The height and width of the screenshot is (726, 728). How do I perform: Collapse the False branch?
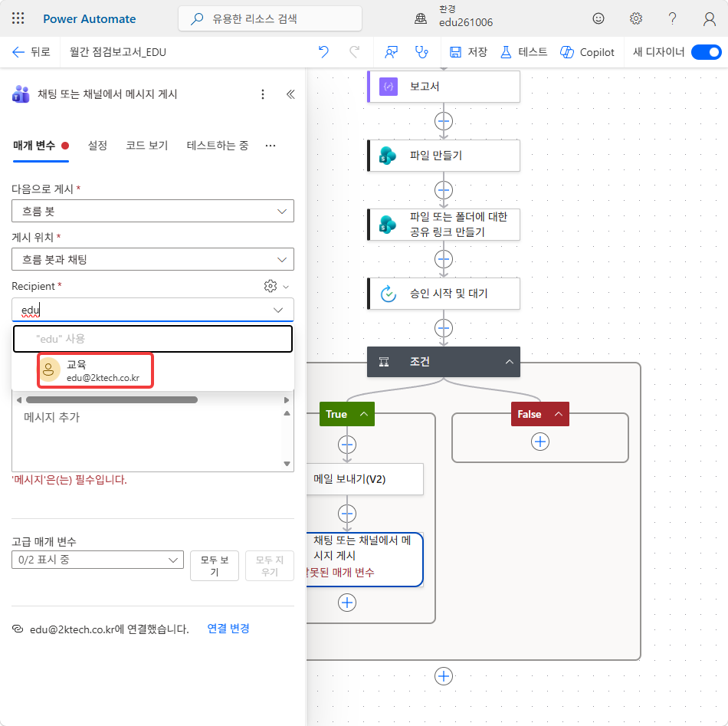tap(559, 414)
